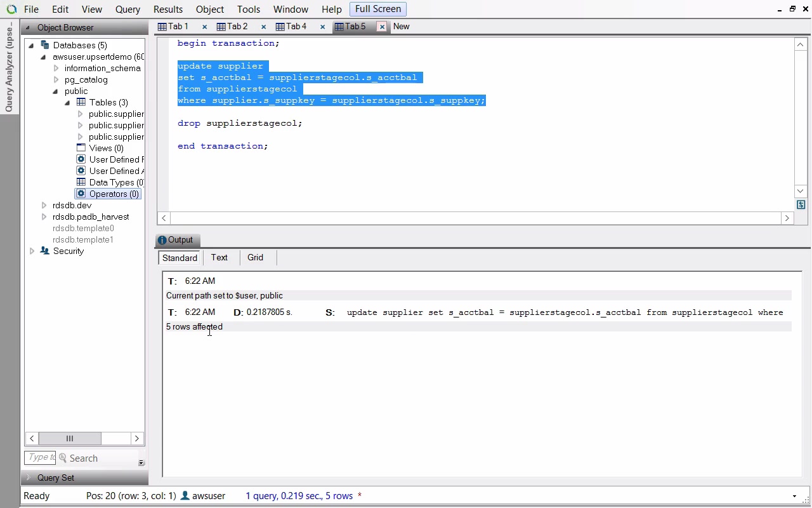Click the Data Types table icon
This screenshot has height=508, width=812.
(81, 182)
